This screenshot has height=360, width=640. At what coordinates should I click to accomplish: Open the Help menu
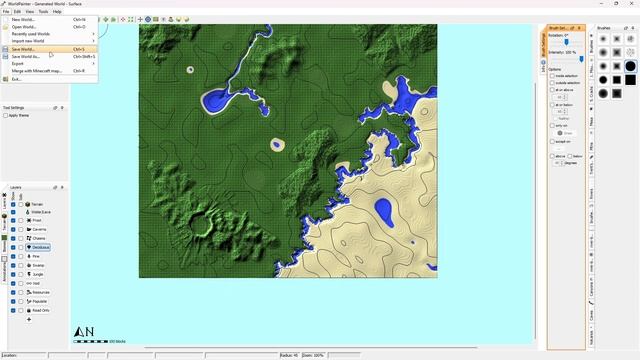coord(57,11)
